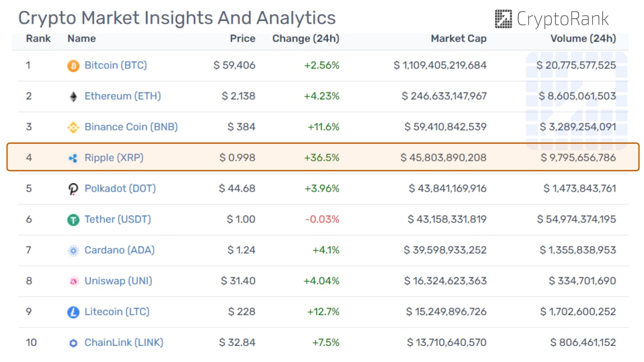The height and width of the screenshot is (362, 644).
Task: Click ChainLink market cap $ 13,710,640,570
Action: (447, 342)
